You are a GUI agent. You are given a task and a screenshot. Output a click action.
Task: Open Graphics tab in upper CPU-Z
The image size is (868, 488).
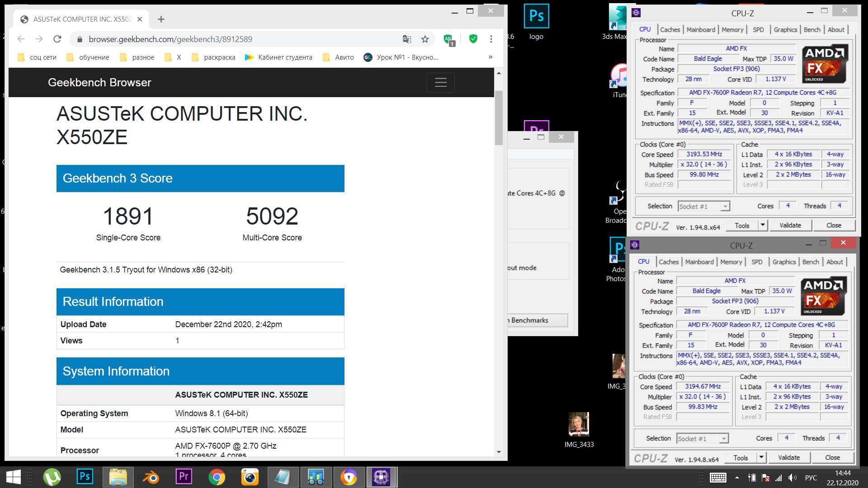click(785, 29)
